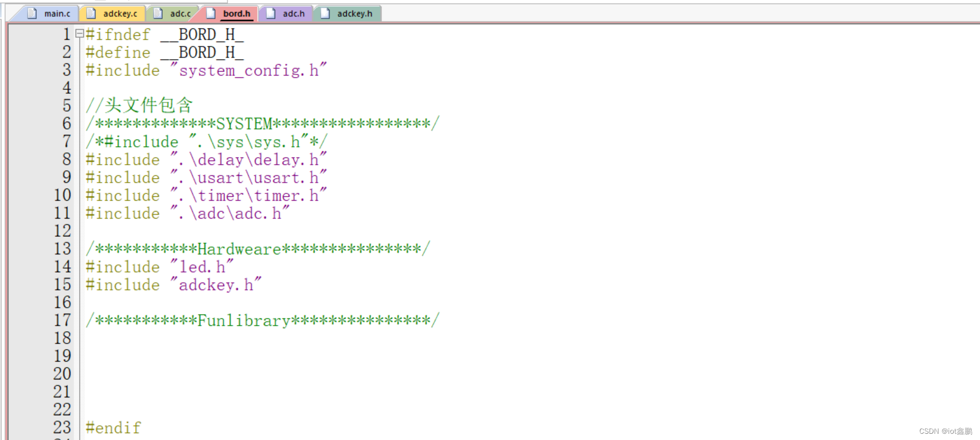The height and width of the screenshot is (440, 980).
Task: Click the timer.h include line
Action: (x=206, y=195)
